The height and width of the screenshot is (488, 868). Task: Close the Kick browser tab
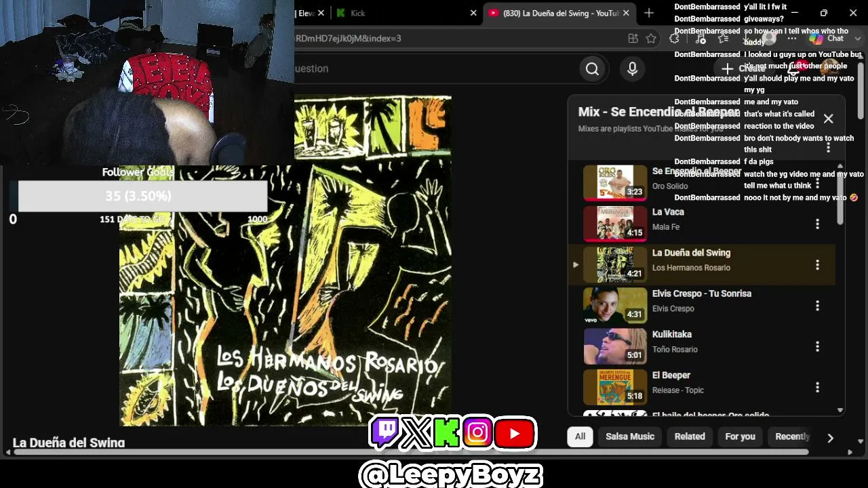pos(473,13)
